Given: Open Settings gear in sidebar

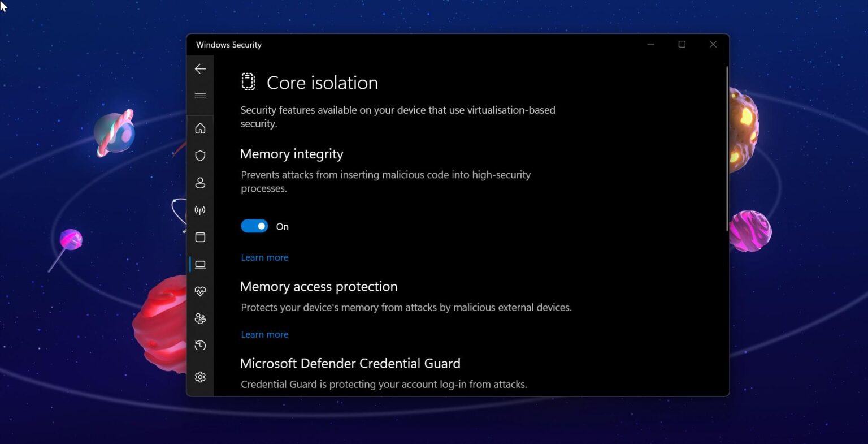Looking at the screenshot, I should [200, 377].
